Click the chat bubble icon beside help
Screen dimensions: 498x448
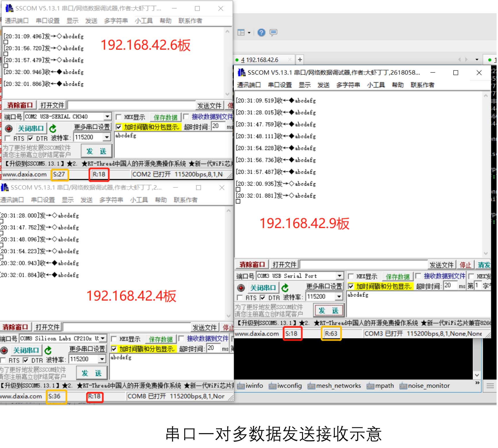pos(273,33)
